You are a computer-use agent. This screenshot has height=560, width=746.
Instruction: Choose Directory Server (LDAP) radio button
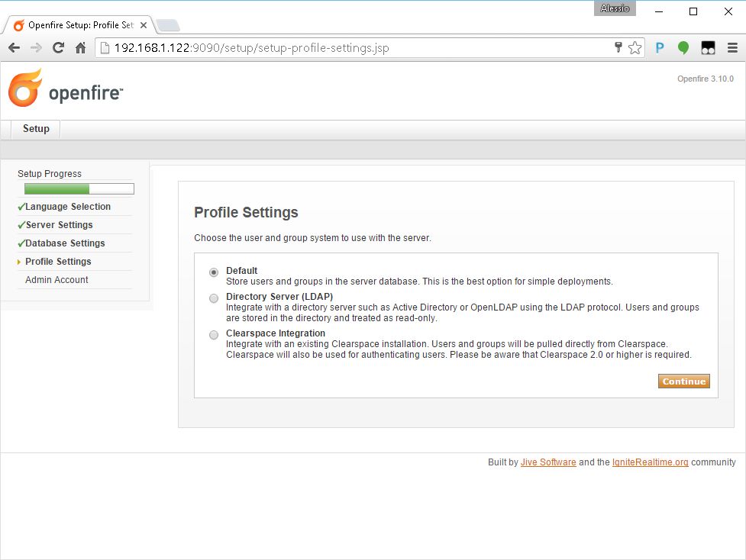tap(214, 298)
